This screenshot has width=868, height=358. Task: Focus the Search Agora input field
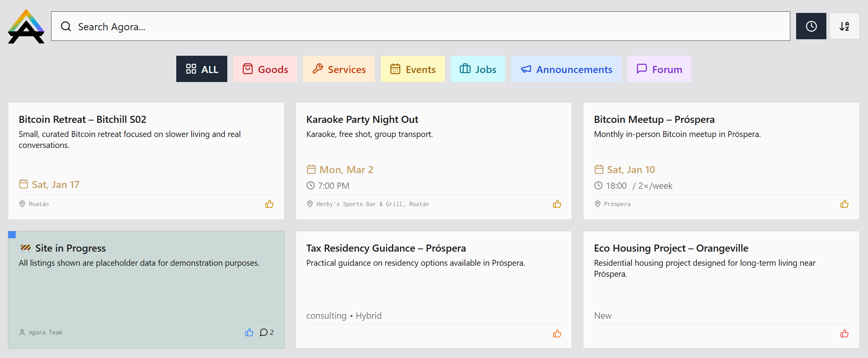pyautogui.click(x=420, y=26)
